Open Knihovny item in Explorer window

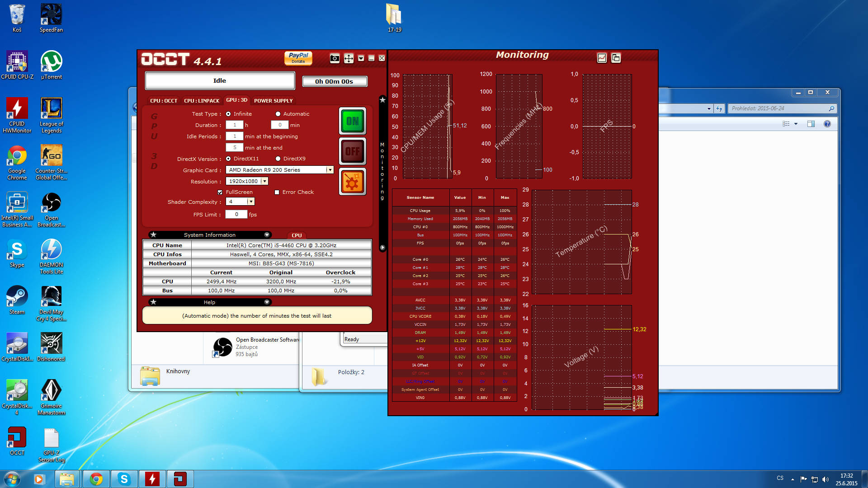tap(165, 375)
